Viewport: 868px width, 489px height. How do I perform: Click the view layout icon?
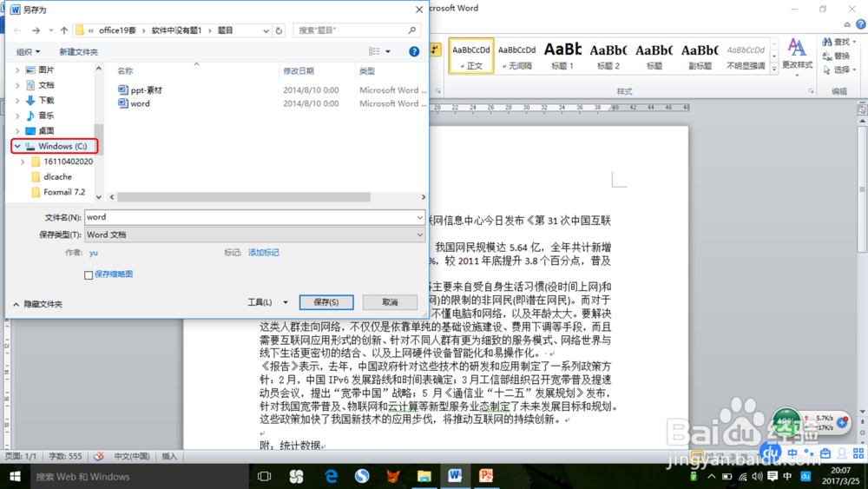tap(374, 51)
